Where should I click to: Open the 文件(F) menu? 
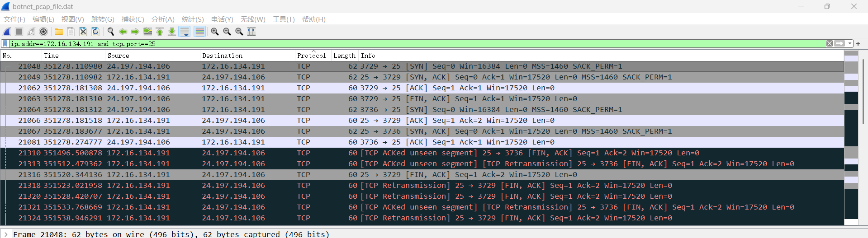[x=14, y=19]
